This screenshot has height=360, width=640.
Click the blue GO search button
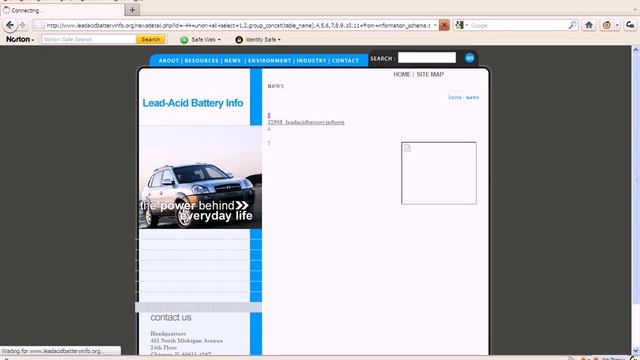469,58
